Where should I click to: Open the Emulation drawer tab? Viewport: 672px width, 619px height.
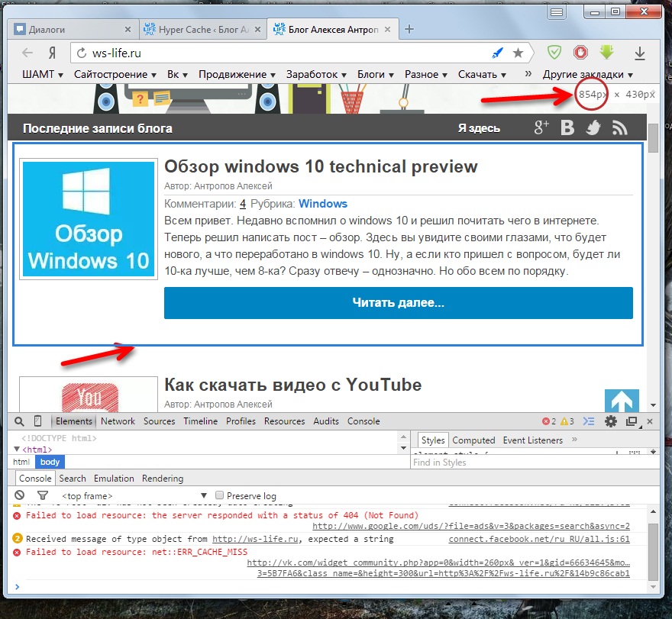[x=114, y=479]
